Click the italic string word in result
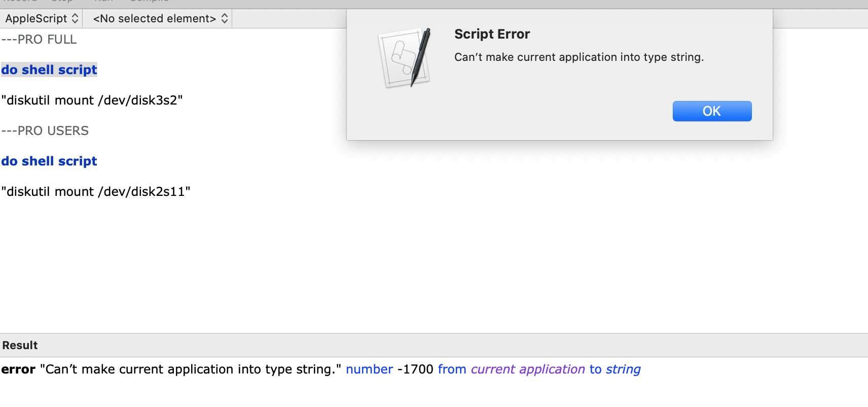 (x=623, y=369)
